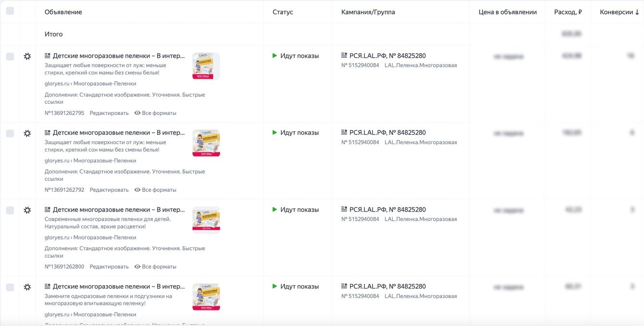
Task: Sort by Конверсии column arrow
Action: point(637,12)
